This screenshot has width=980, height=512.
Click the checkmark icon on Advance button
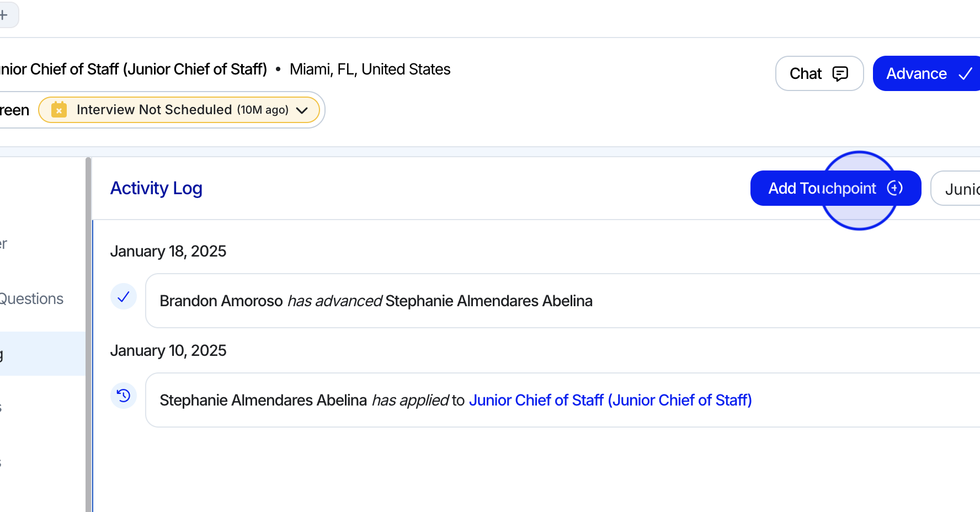(x=965, y=74)
